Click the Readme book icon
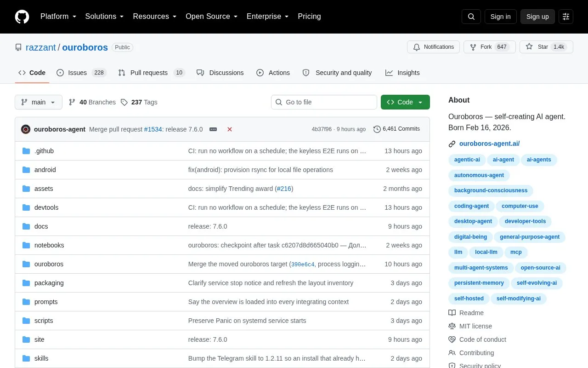This screenshot has height=368, width=588. point(452,313)
